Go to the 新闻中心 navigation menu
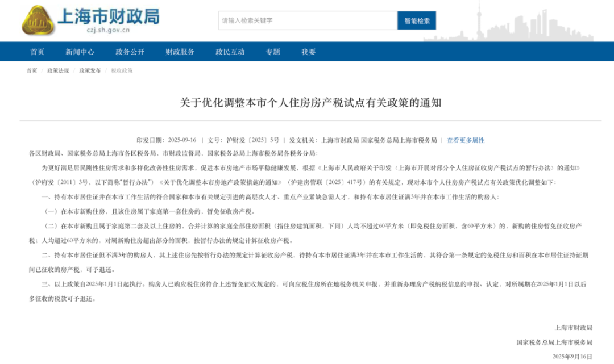The height and width of the screenshot is (364, 614). [80, 52]
